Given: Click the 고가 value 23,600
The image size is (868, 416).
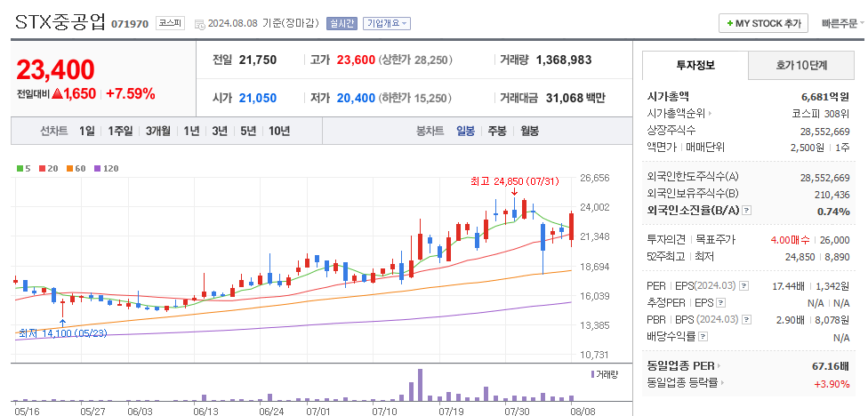Looking at the screenshot, I should [x=356, y=60].
